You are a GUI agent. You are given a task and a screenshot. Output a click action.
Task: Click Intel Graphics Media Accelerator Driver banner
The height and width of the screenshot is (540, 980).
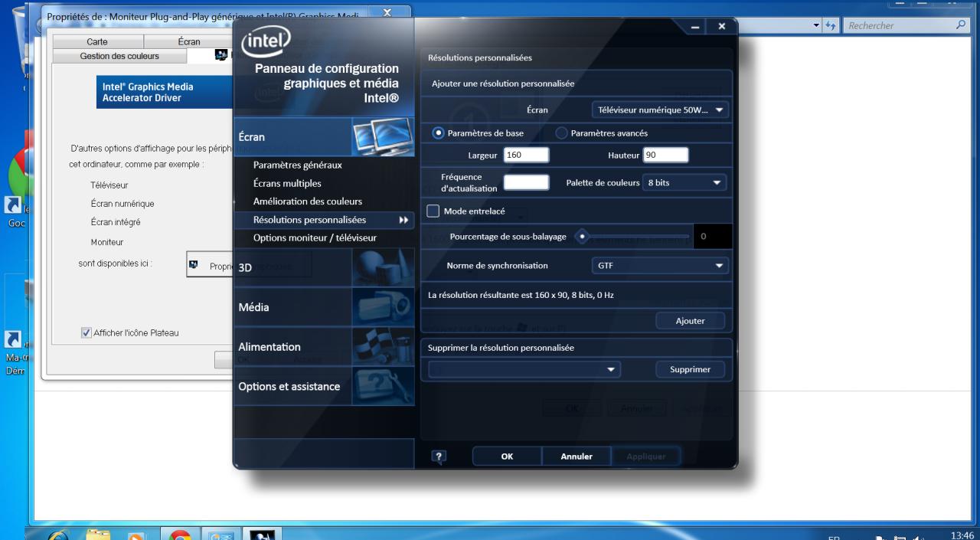click(x=165, y=93)
